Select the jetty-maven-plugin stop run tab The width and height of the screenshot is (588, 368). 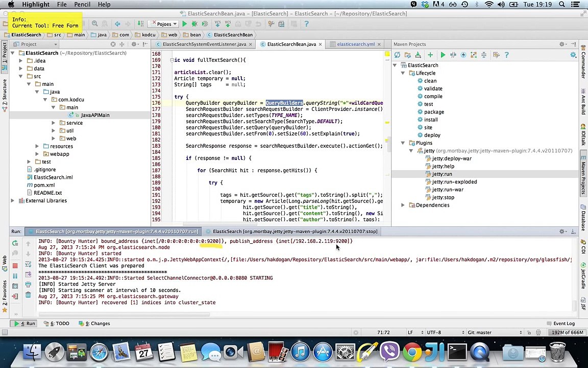[295, 232]
